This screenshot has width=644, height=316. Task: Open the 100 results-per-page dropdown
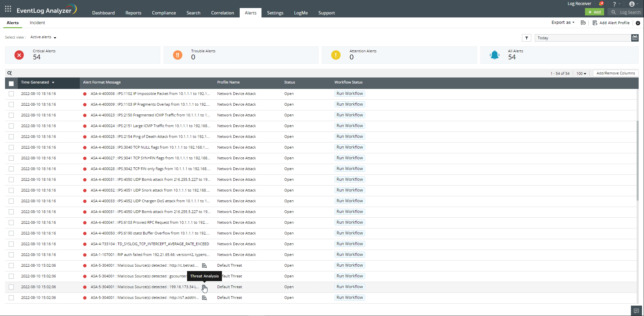click(x=581, y=73)
